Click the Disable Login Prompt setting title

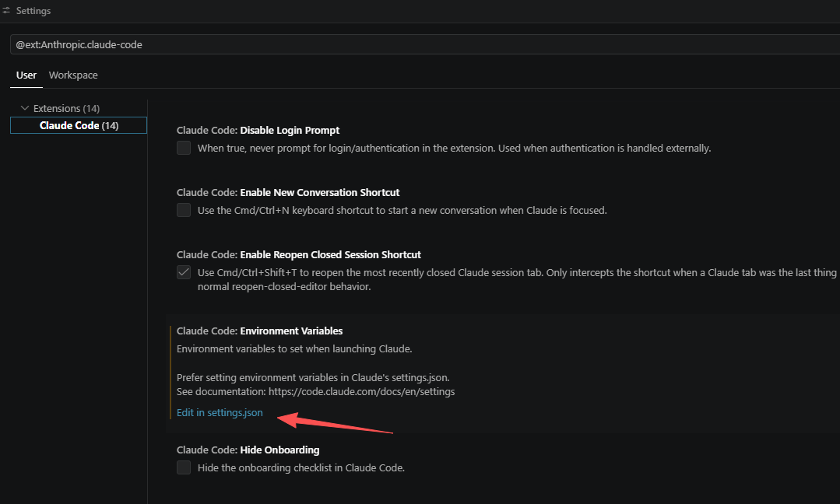pos(258,130)
